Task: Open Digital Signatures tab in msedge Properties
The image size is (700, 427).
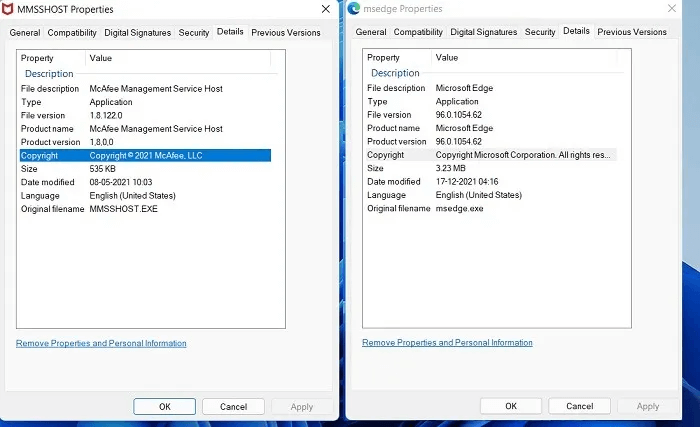Action: point(484,32)
